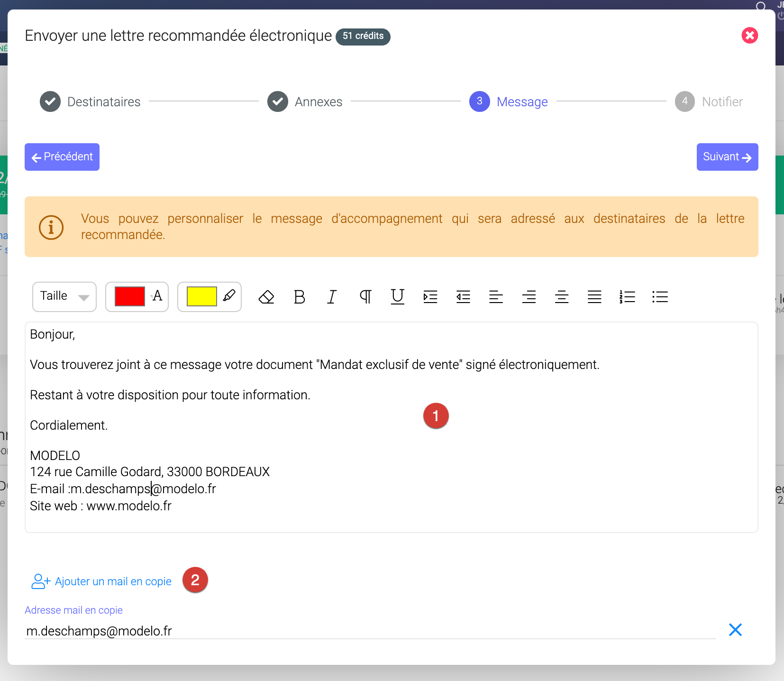The height and width of the screenshot is (681, 784).
Task: Align text to the right
Action: click(529, 297)
